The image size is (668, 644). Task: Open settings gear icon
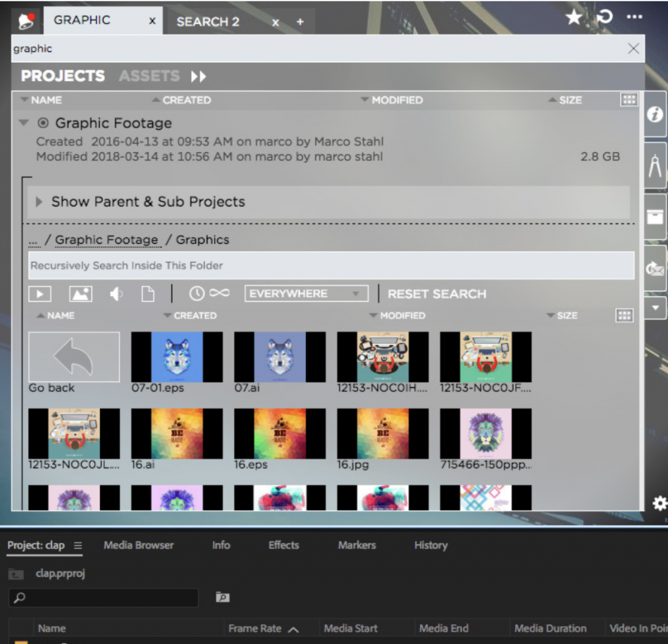(660, 503)
